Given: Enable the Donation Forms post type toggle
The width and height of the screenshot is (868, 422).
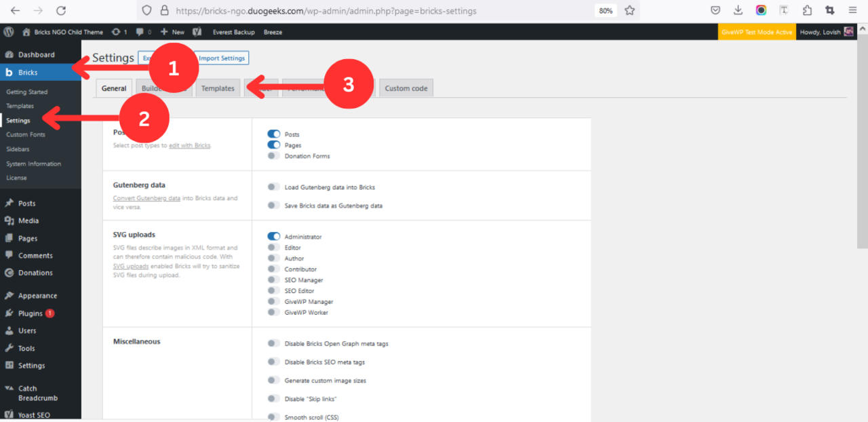Looking at the screenshot, I should tap(274, 156).
